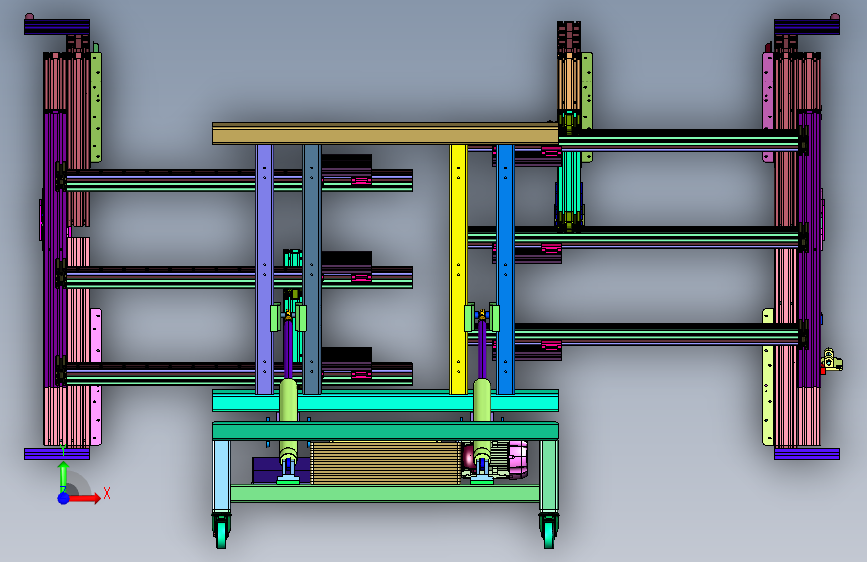Select the slate gray vertical bar

click(x=312, y=269)
